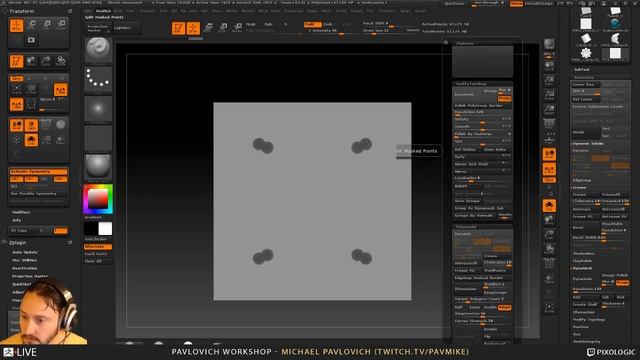Expand the ZRemesher subsection in Geometry

(584, 312)
